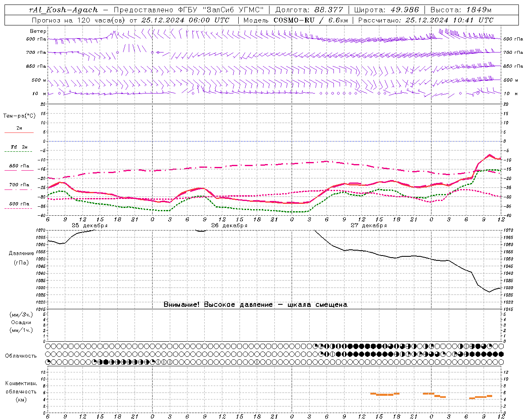The height and width of the screenshot is (420, 525).
Task: Click the Осадки panel label
Action: (21, 322)
